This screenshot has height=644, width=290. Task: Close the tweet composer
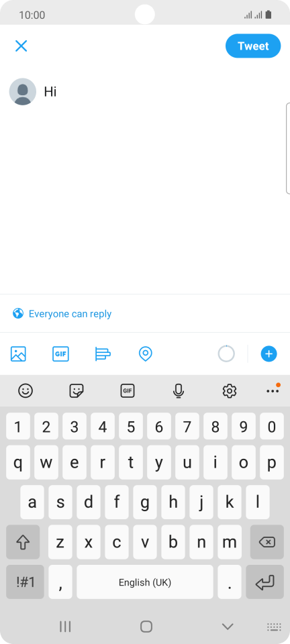pyautogui.click(x=21, y=46)
